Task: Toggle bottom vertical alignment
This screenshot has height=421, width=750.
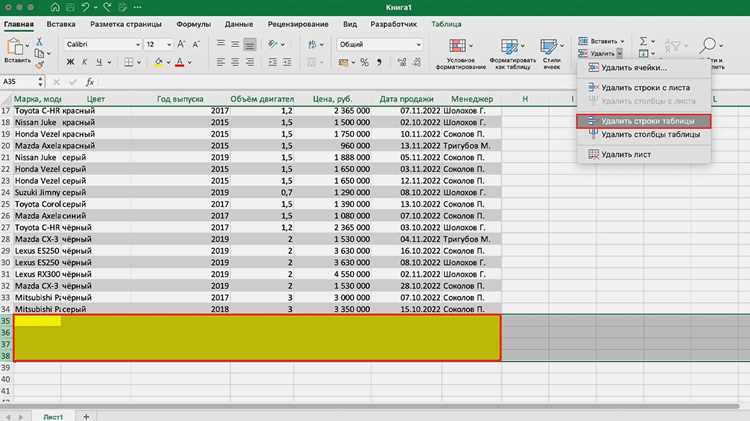Action: click(250, 44)
